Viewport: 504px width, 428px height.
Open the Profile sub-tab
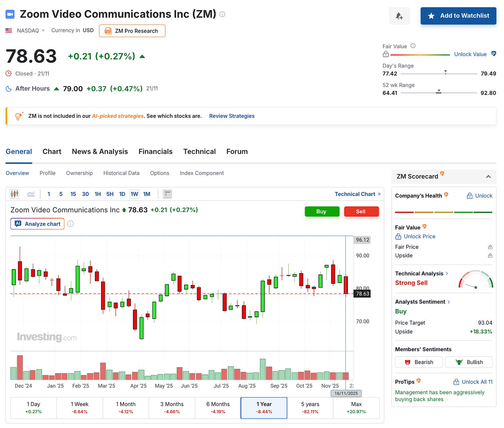click(x=47, y=173)
